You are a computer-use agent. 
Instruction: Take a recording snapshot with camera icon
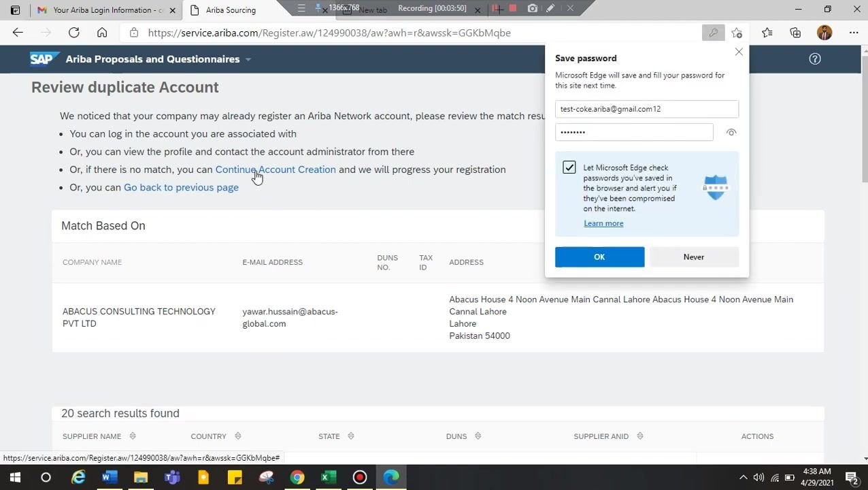coord(533,8)
